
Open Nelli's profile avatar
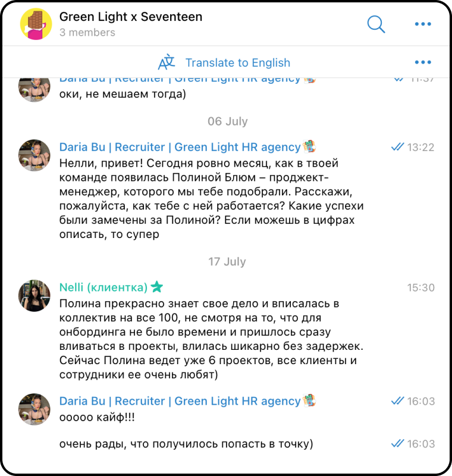pyautogui.click(x=34, y=296)
